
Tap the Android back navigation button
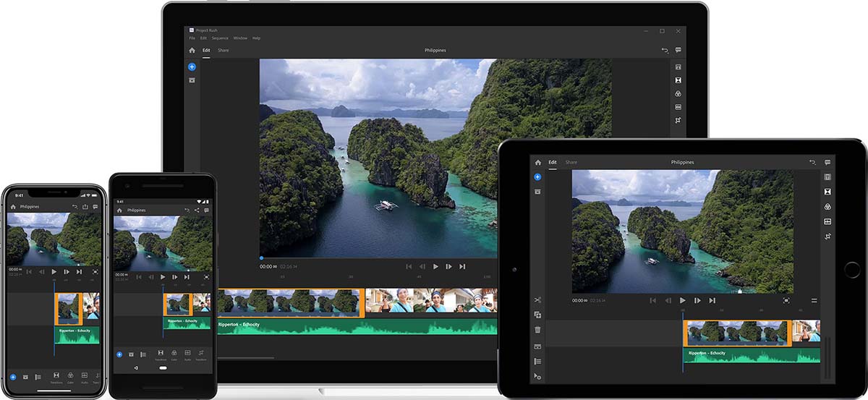tap(137, 367)
